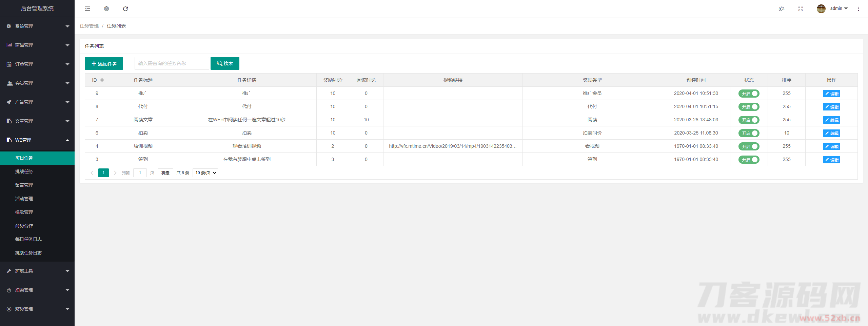Toggle status switch for task 推广
Screen dimensions: 868x326
click(749, 94)
